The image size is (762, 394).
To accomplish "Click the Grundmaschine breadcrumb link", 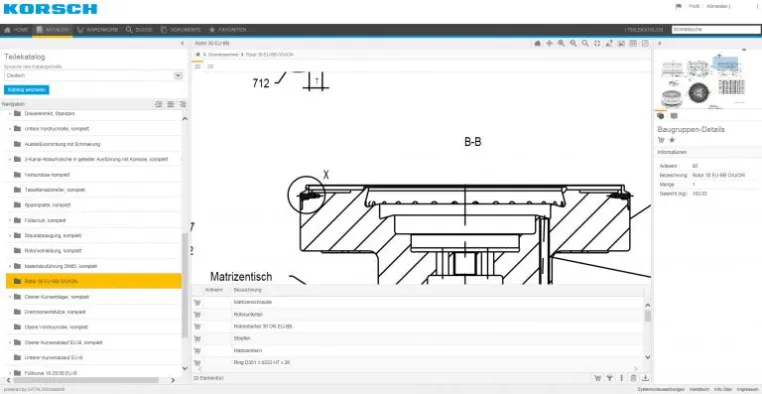I will 224,55.
